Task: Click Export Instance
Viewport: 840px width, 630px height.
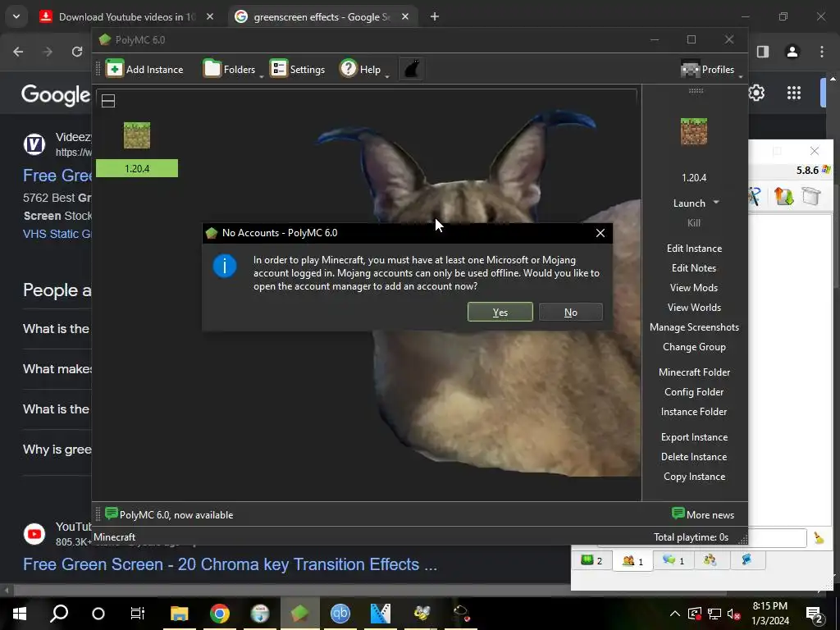Action: (x=694, y=437)
